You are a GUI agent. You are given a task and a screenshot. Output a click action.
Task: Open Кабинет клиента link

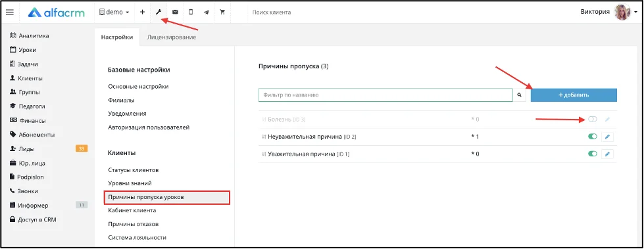[132, 210]
